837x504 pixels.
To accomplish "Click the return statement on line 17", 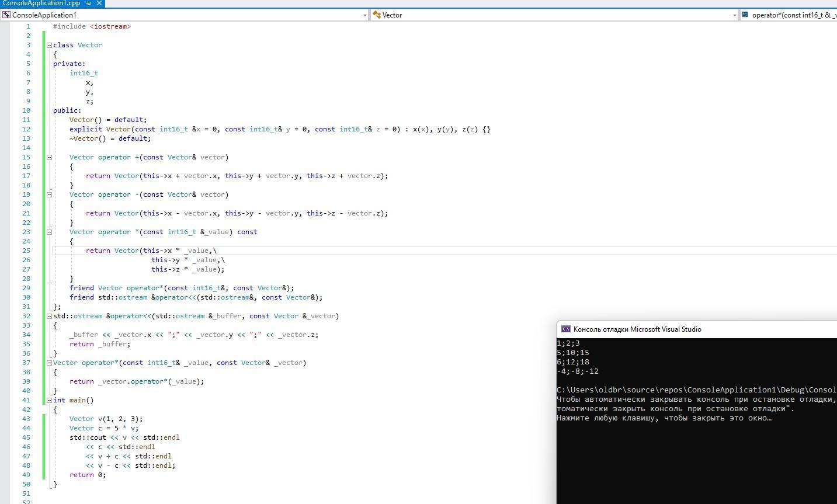I will click(x=237, y=176).
